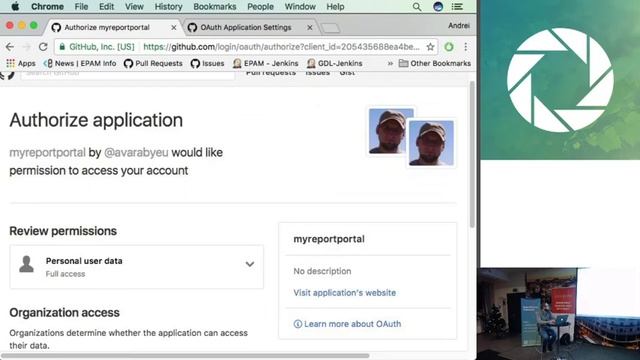Image resolution: width=640 pixels, height=360 pixels.
Task: Open the File menu
Action: [x=81, y=7]
